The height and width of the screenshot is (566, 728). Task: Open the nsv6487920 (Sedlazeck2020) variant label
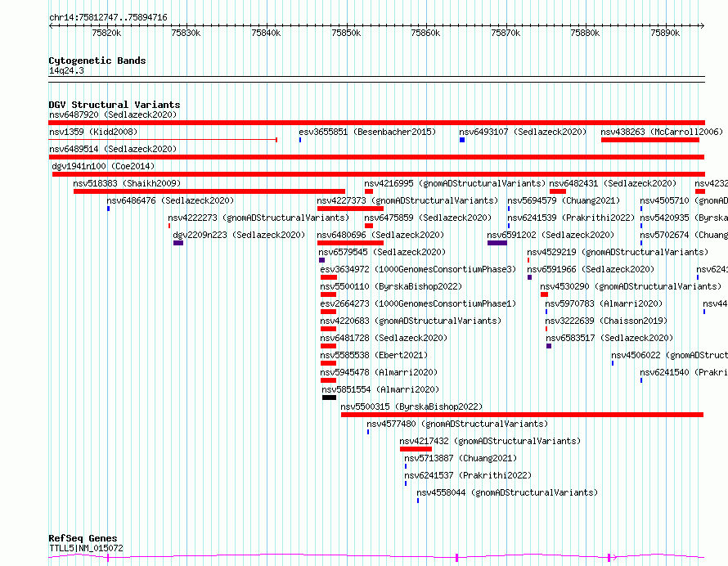point(113,115)
